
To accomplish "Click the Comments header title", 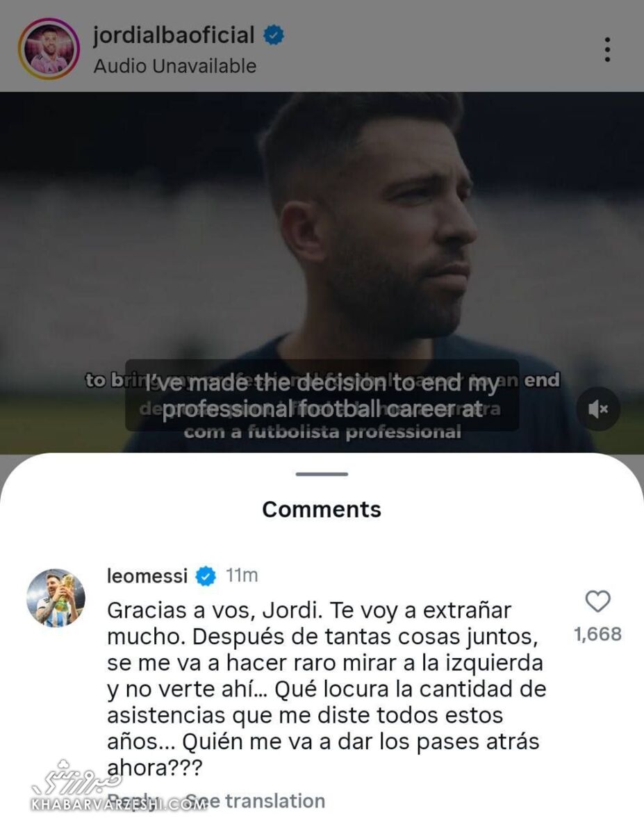I will [322, 509].
